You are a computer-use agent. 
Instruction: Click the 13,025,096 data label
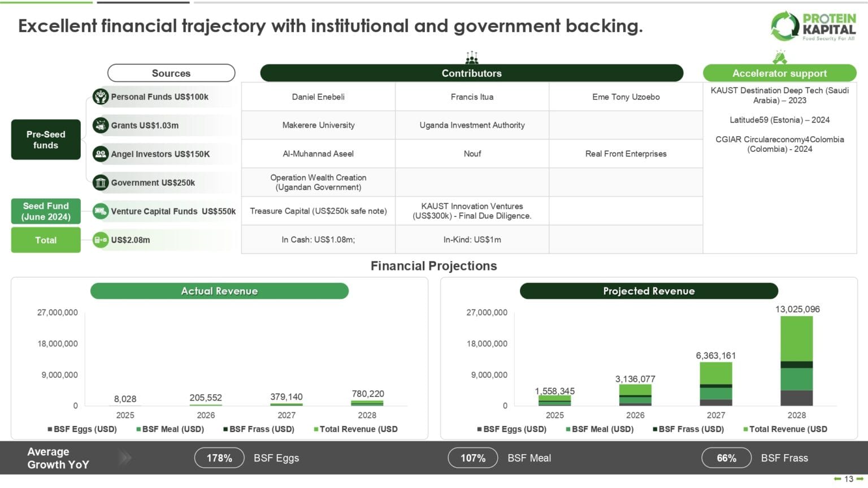(x=797, y=309)
